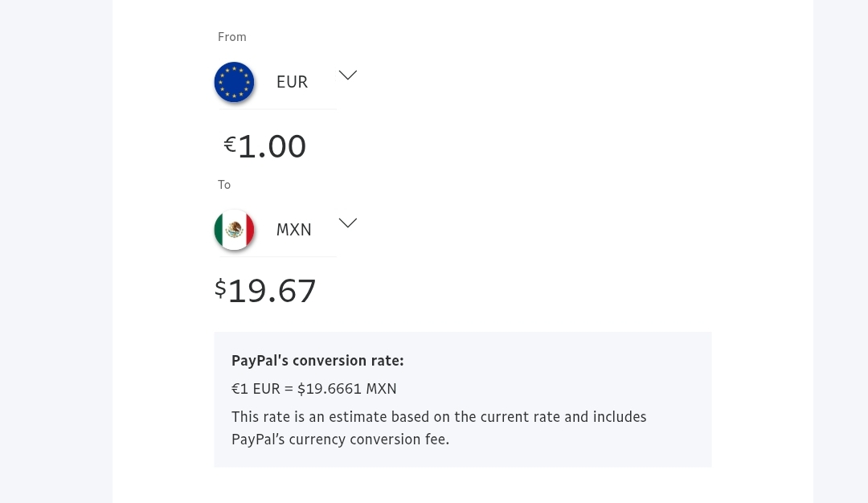The height and width of the screenshot is (503, 868).
Task: Click the "To" label
Action: pos(224,185)
